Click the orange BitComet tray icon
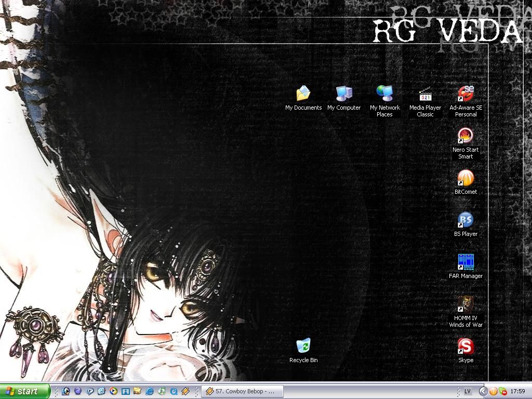 tap(493, 391)
